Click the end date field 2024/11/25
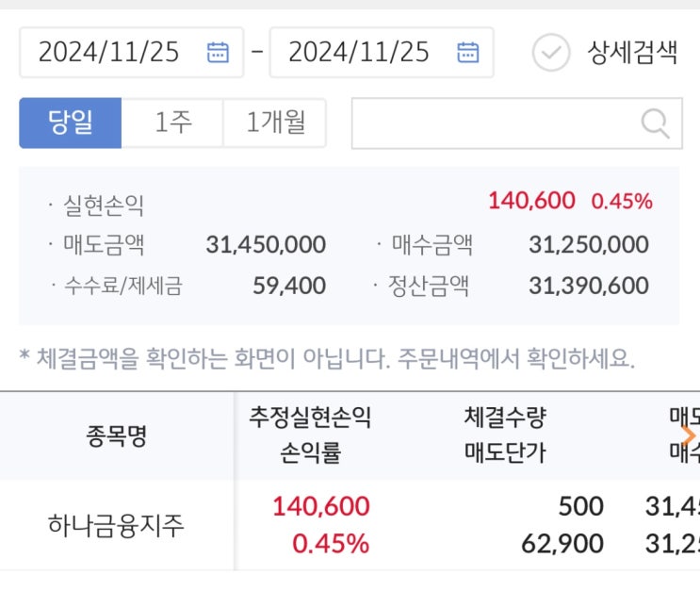The width and height of the screenshot is (700, 591). [359, 52]
